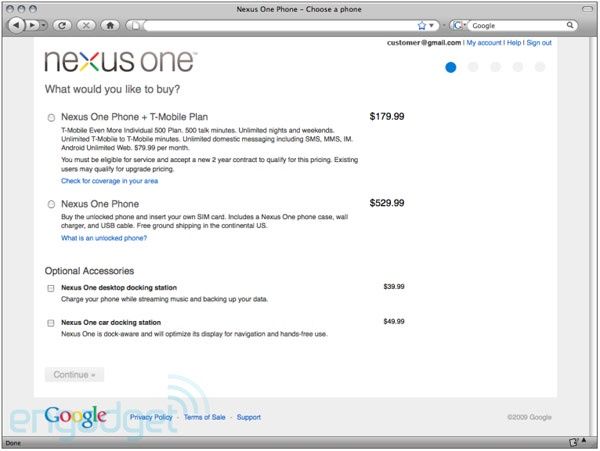Tick the Nexus One car docking station checkbox
This screenshot has height=451, width=600.
point(51,323)
